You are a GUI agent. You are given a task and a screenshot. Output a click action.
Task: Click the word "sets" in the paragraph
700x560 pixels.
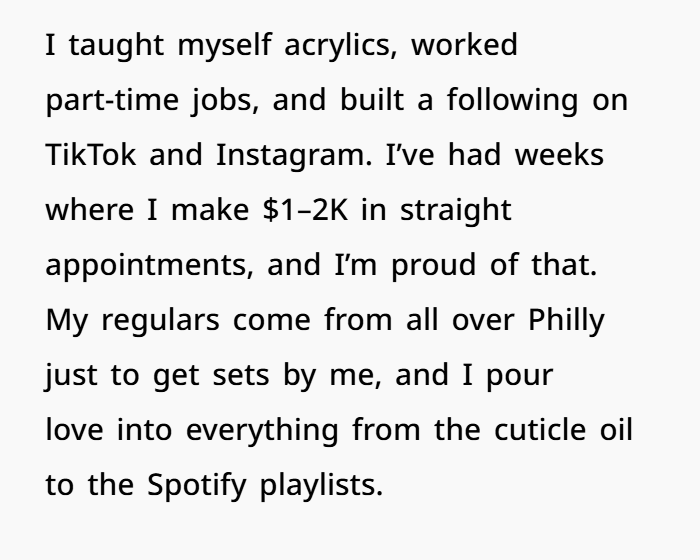[241, 375]
